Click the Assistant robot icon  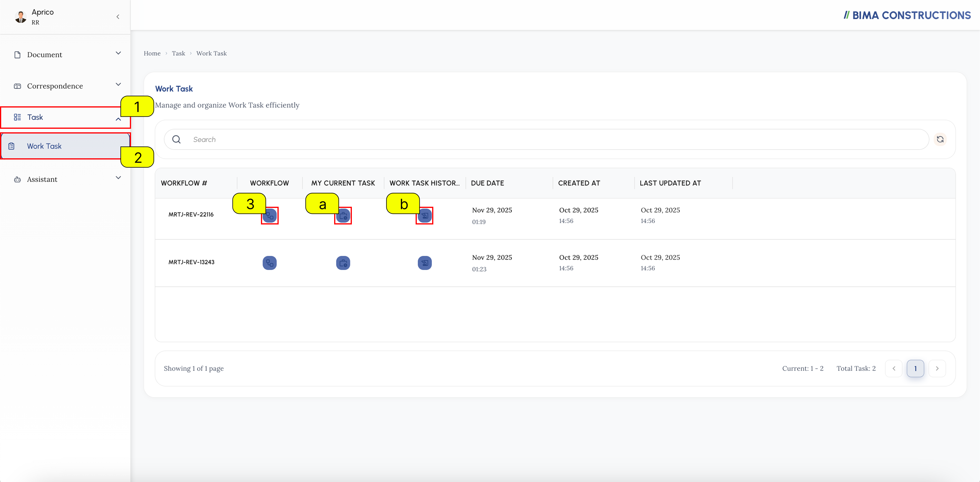17,179
